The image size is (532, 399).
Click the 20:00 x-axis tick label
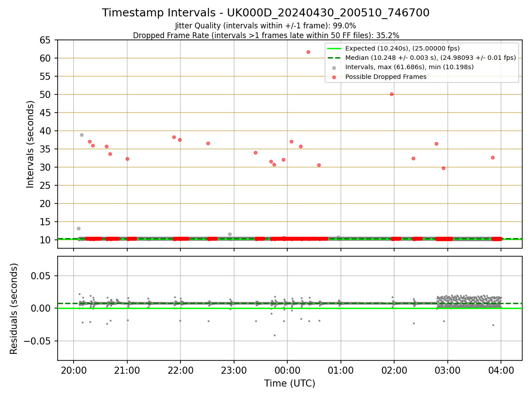click(74, 371)
